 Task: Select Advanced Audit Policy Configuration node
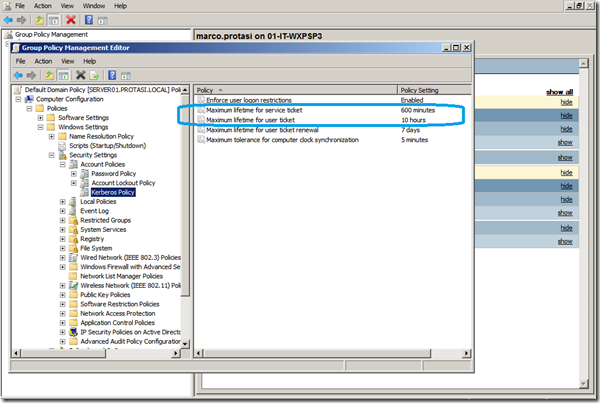pyautogui.click(x=130, y=341)
